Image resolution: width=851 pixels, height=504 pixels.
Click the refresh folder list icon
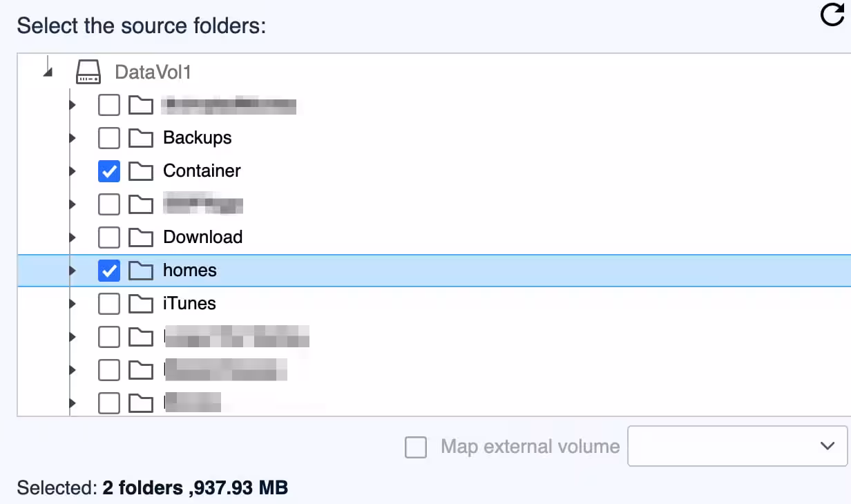click(832, 14)
